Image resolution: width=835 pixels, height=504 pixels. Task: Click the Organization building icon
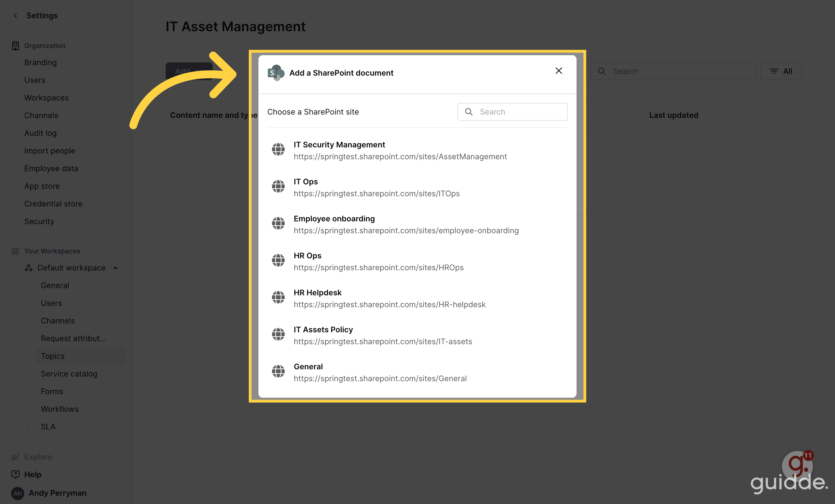(x=15, y=46)
